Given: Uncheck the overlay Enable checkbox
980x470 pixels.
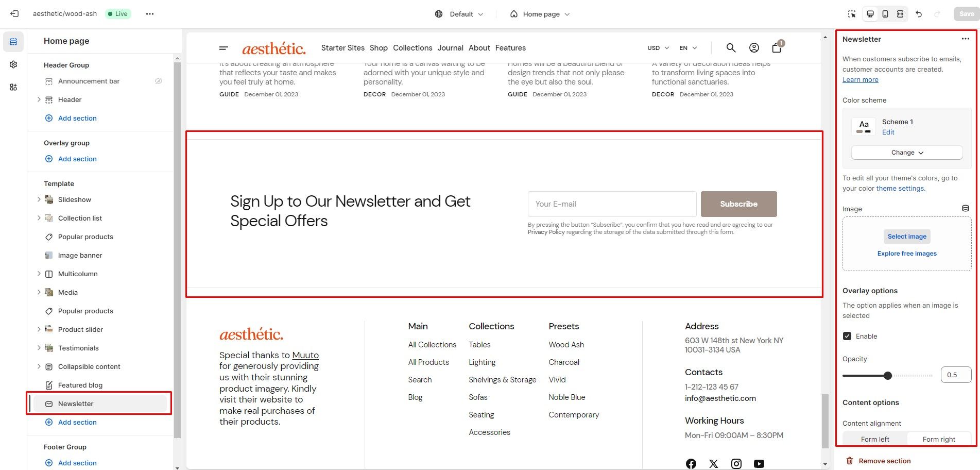Looking at the screenshot, I should [x=847, y=336].
